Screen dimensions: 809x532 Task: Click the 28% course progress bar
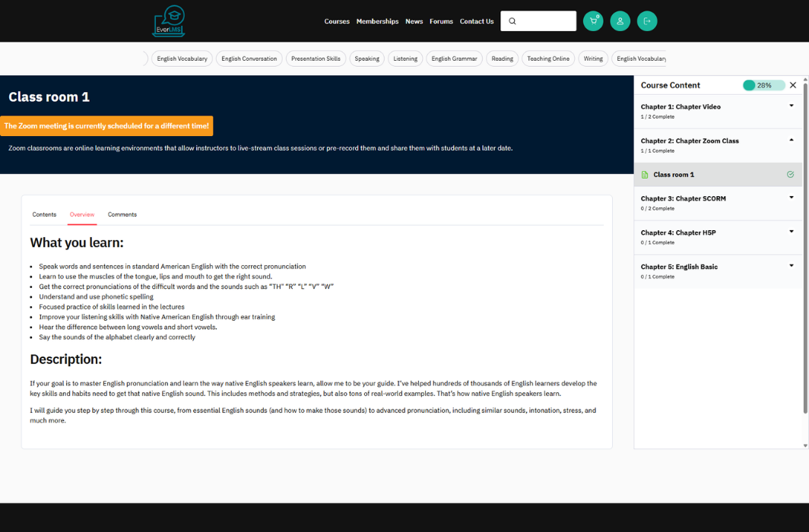763,85
